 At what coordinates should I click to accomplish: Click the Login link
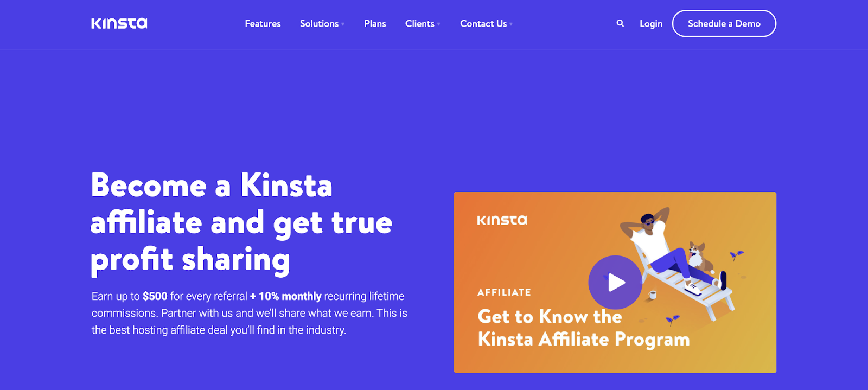(651, 24)
